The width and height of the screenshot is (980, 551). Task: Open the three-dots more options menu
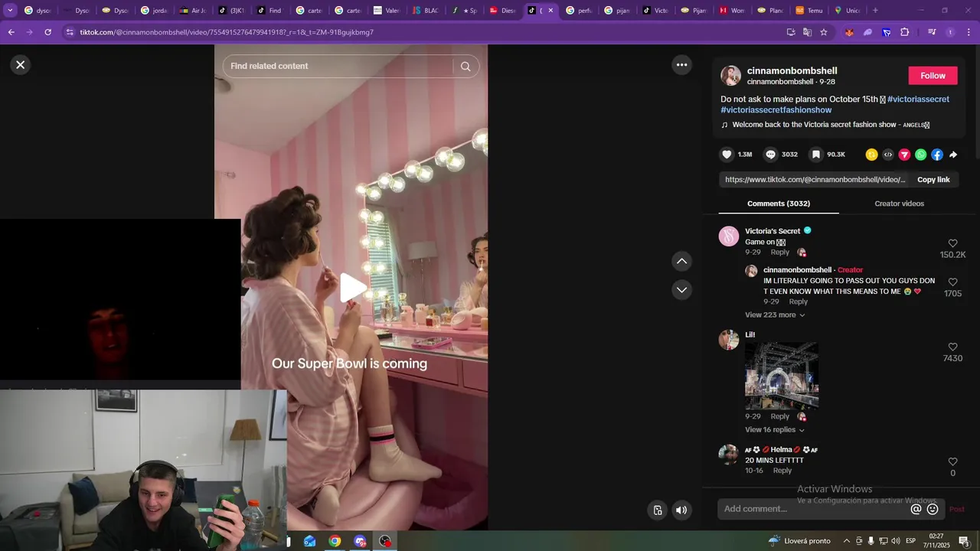pyautogui.click(x=681, y=65)
